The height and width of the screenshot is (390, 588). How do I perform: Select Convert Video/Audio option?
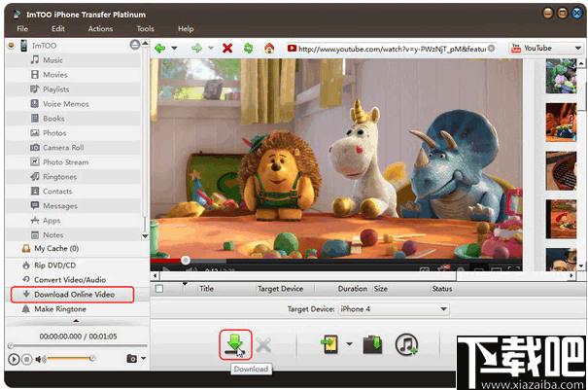(70, 280)
